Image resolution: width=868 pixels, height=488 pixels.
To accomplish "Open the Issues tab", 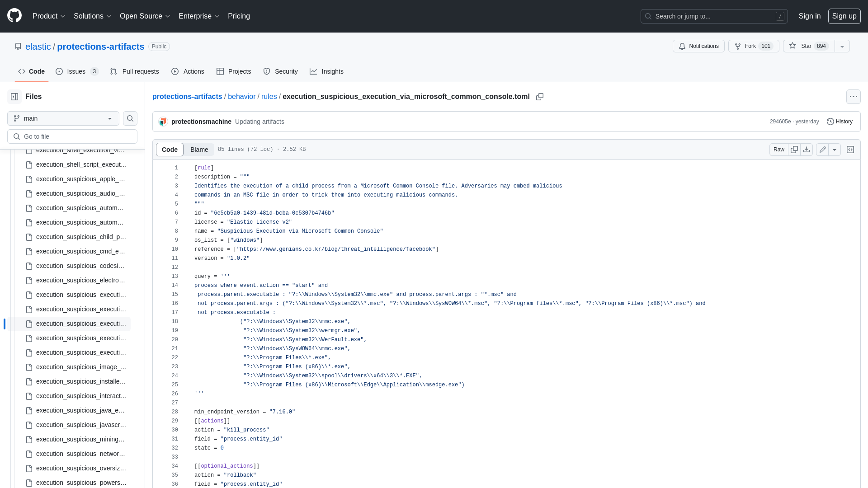I will 77,71.
